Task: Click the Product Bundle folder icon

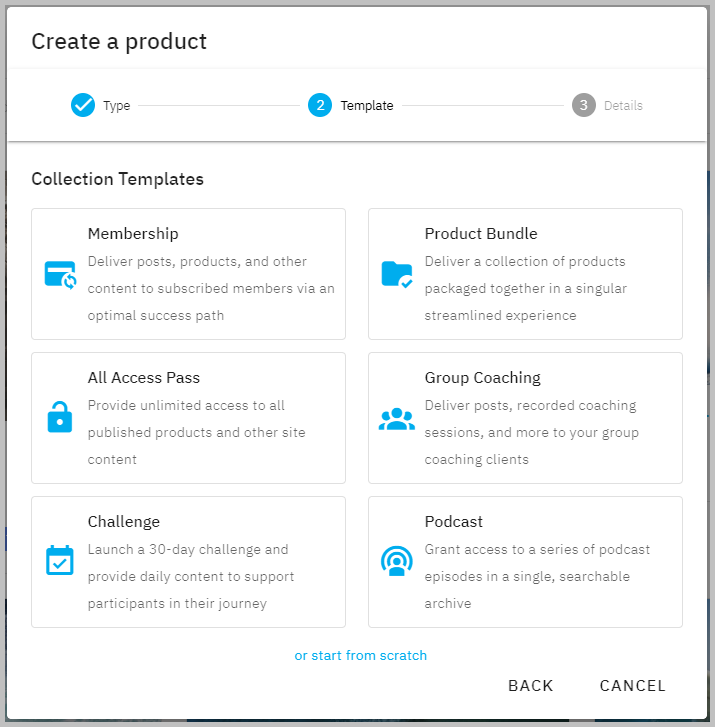Action: tap(397, 274)
